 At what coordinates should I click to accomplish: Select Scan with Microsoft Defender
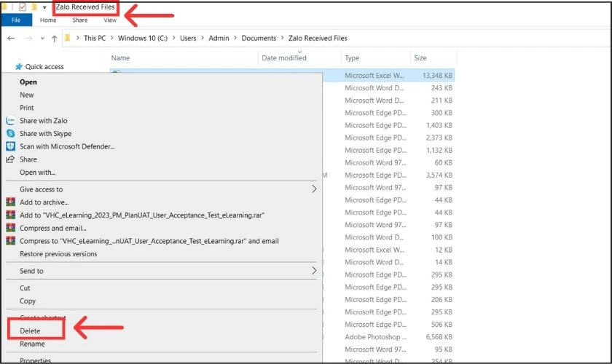coord(67,146)
